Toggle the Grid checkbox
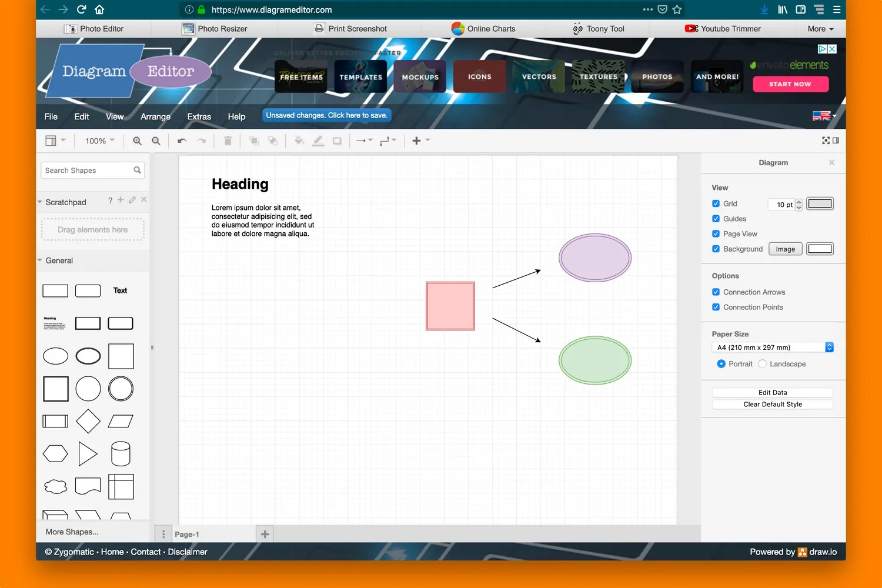 [716, 203]
